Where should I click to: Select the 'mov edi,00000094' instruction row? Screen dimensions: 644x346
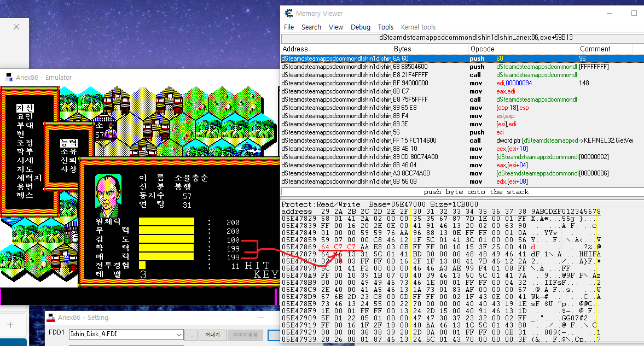(x=462, y=83)
